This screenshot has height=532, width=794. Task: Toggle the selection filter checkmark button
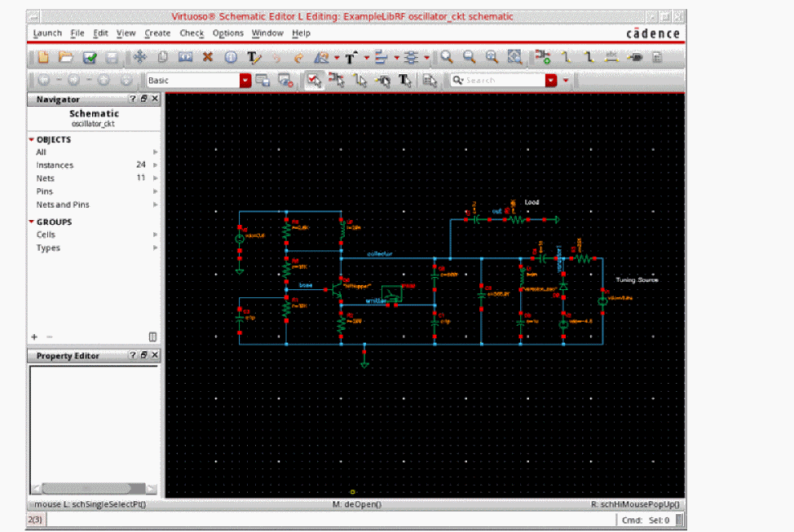pos(313,80)
